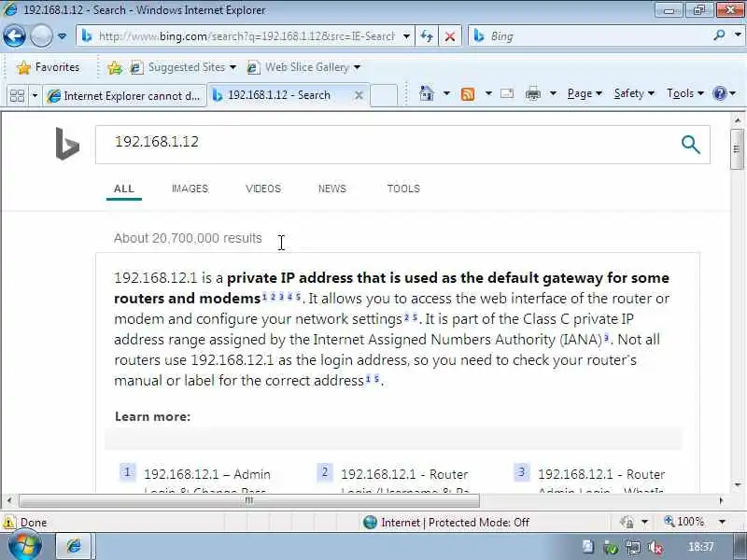The image size is (747, 560).
Task: Click the Internet Explorer taskbar button
Action: 75,546
